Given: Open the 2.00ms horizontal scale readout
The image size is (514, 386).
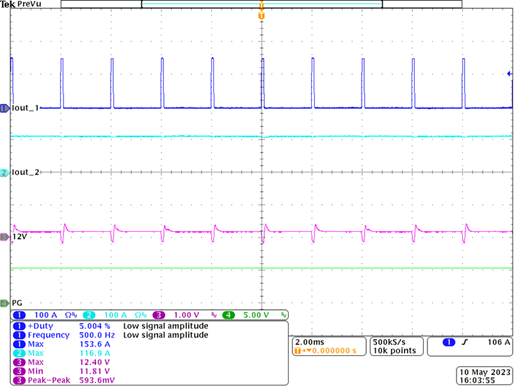Looking at the screenshot, I should pos(329,346).
